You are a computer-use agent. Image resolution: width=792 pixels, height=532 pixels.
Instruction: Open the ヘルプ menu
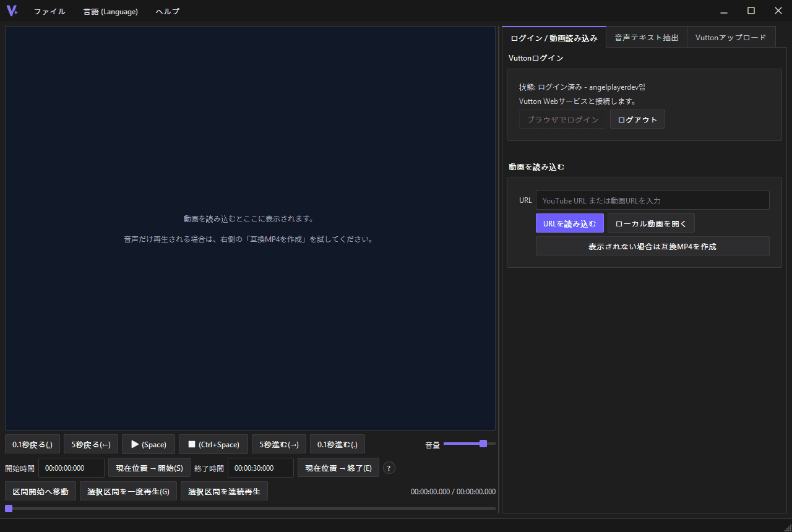point(168,11)
